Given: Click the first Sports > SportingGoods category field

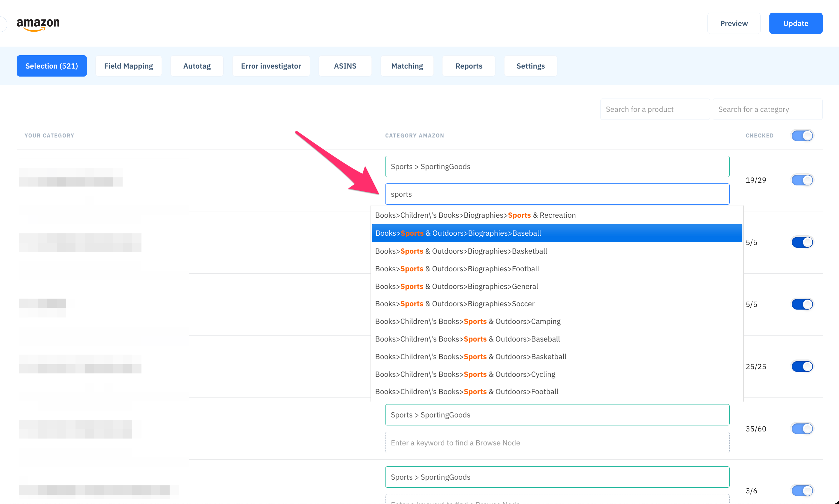Looking at the screenshot, I should pos(557,166).
